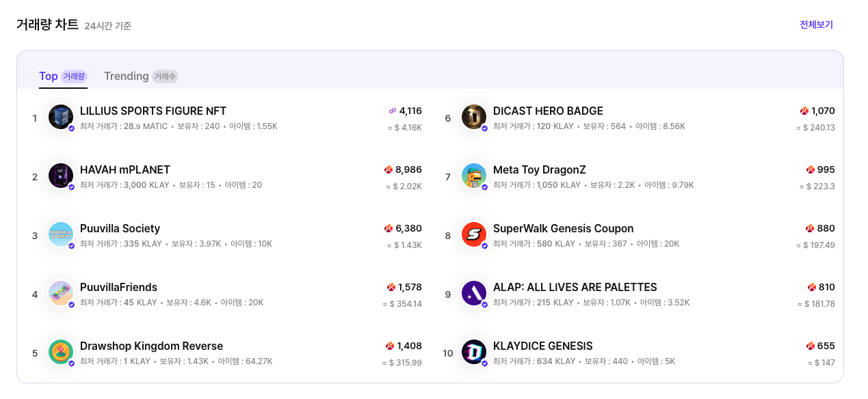Select the Drawshop Kingdom Reverse avatar icon
Image resolution: width=868 pixels, height=399 pixels.
click(61, 352)
